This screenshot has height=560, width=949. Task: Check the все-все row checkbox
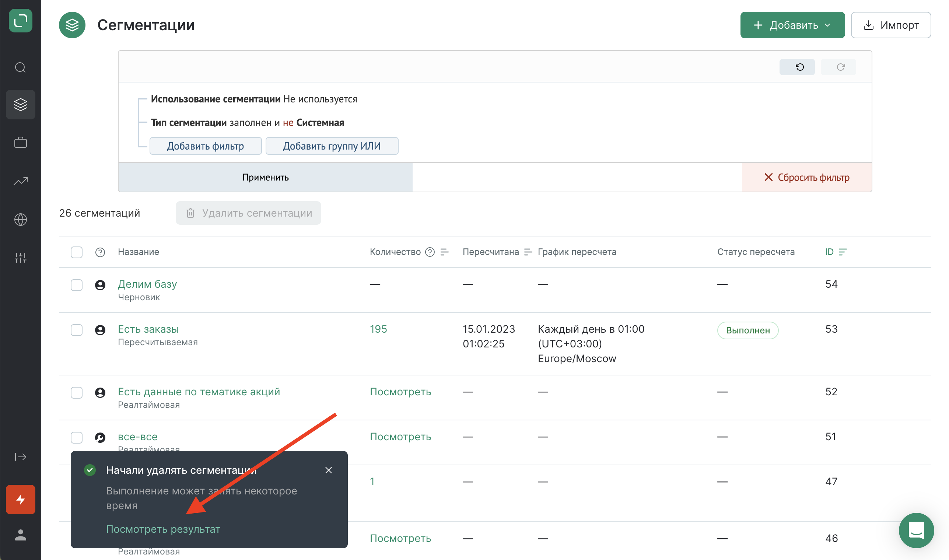coord(77,437)
